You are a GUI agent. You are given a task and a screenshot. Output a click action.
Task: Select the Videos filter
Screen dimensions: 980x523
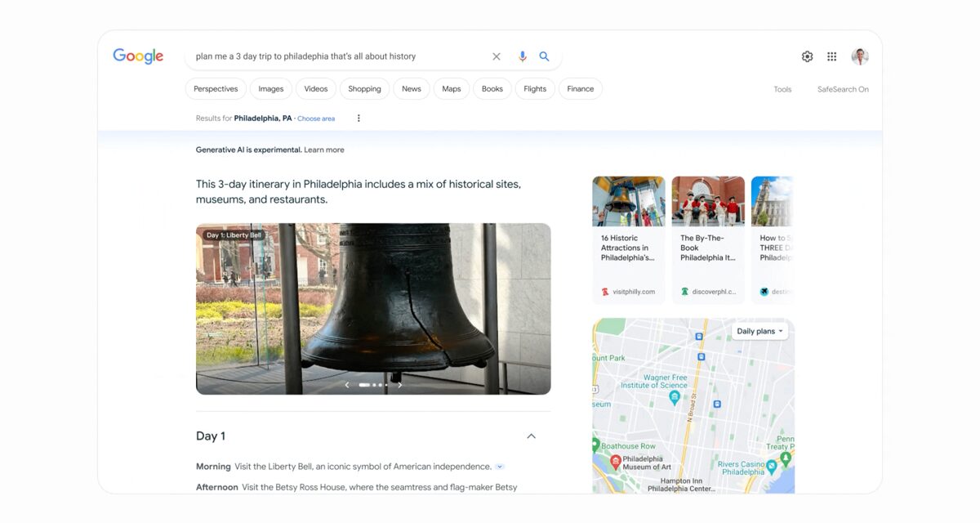click(316, 89)
